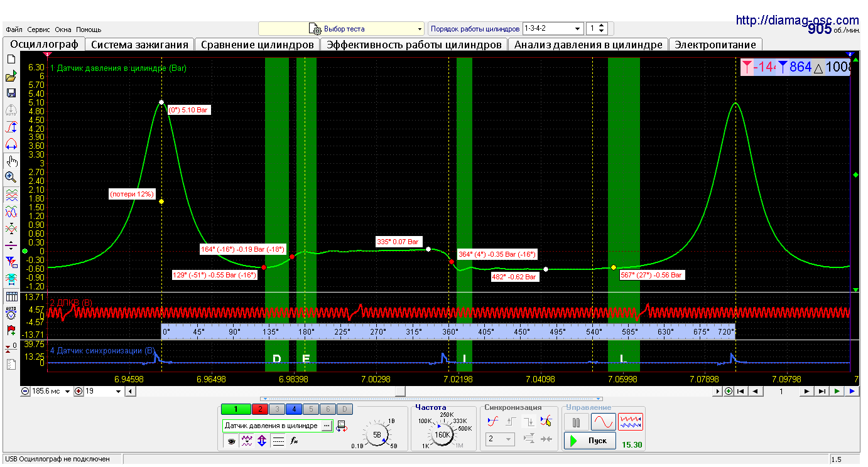This screenshot has width=868, height=467.
Task: Click the sync cursor hand icon
Action: [x=546, y=421]
